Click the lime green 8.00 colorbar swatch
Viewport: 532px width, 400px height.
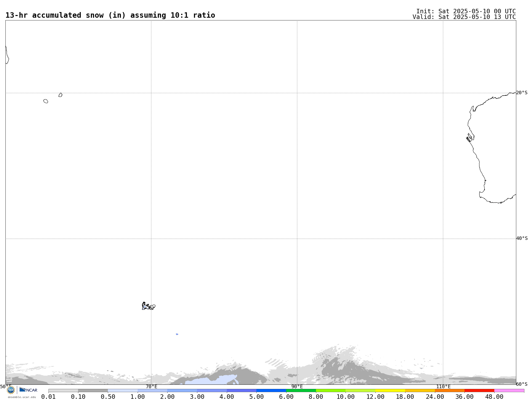click(x=331, y=391)
